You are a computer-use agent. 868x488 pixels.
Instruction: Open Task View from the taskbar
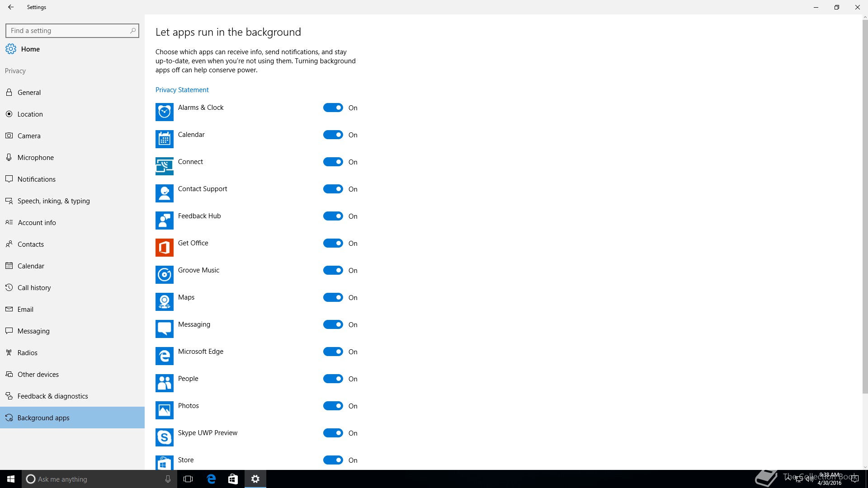point(188,479)
